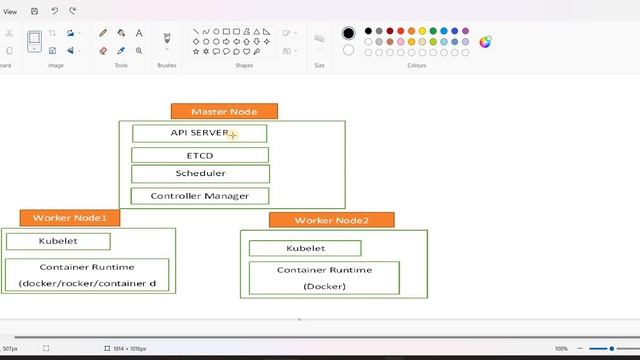Pick the Five-point star shape
Screen dimensions: 640x360
196,52
